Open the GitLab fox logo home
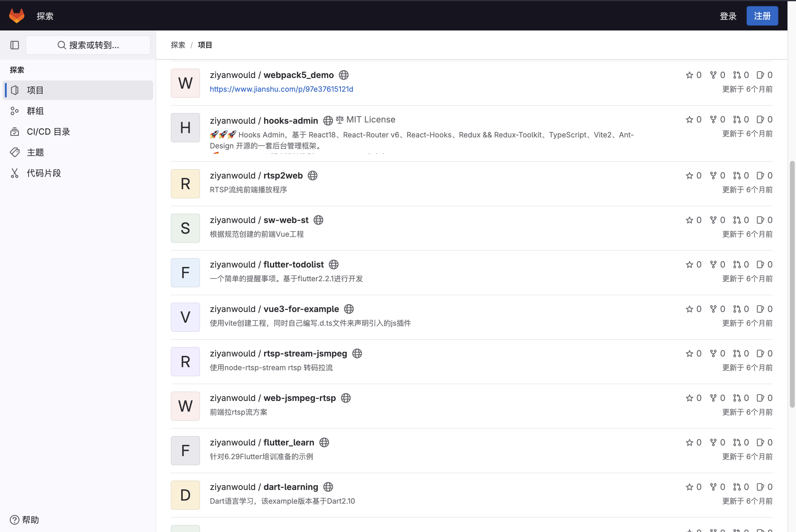Image resolution: width=796 pixels, height=532 pixels. click(x=17, y=16)
